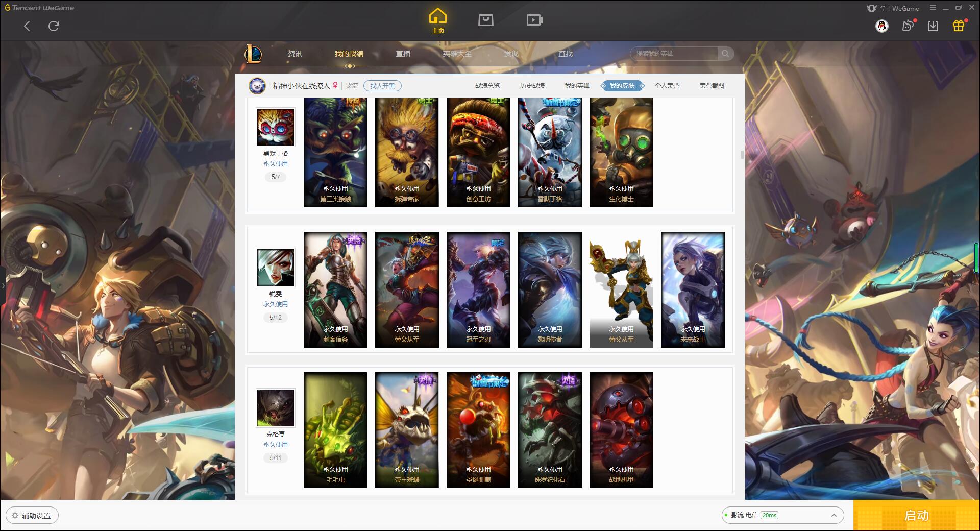Open the 我的英雄 sub-tab
Screen dimensions: 980x531
coord(577,86)
